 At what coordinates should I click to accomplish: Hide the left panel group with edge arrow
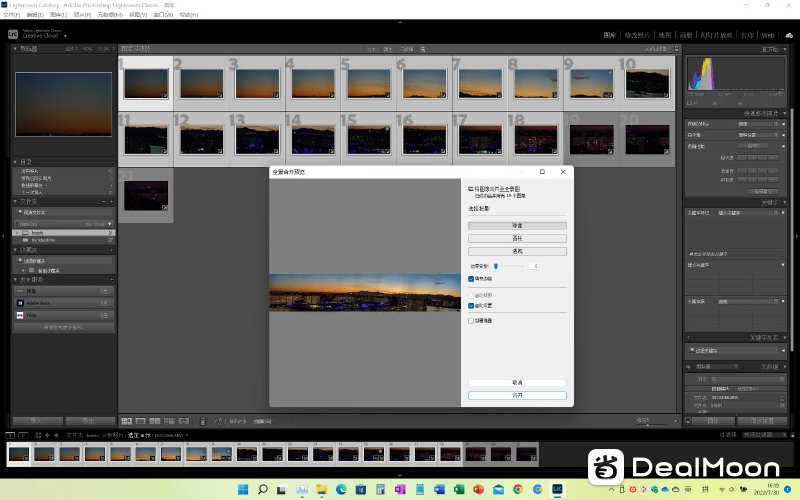3,236
